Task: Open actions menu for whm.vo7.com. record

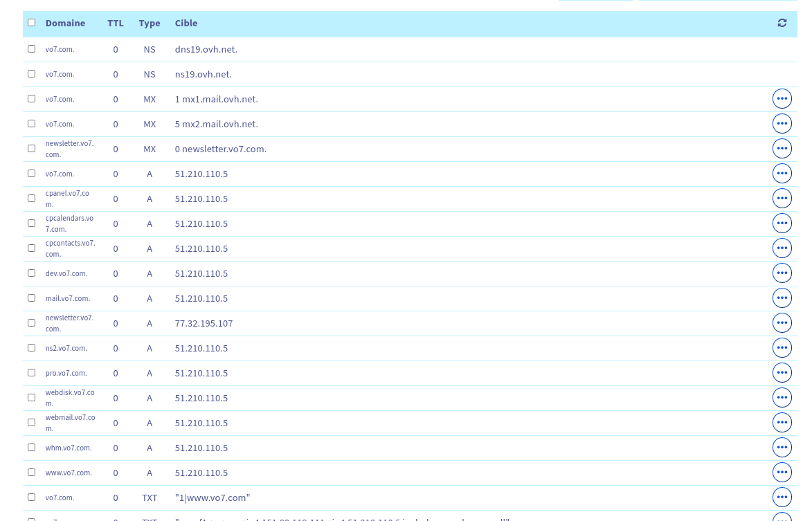Action: (782, 448)
